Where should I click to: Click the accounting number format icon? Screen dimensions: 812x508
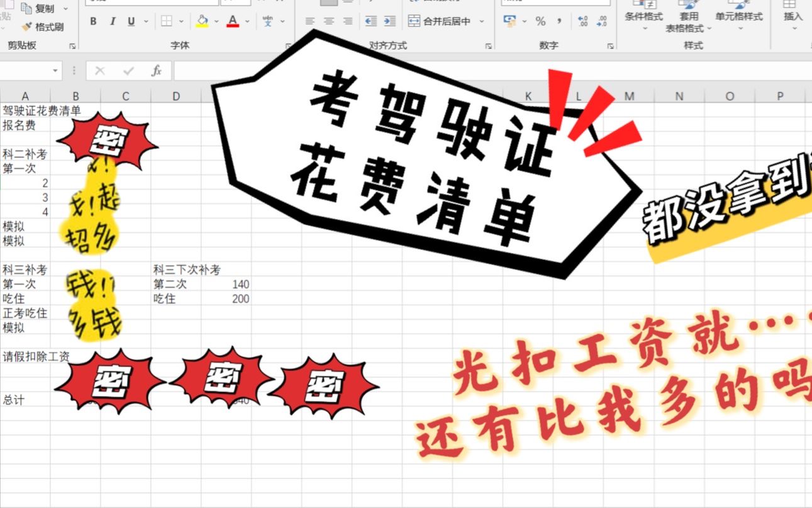[510, 21]
